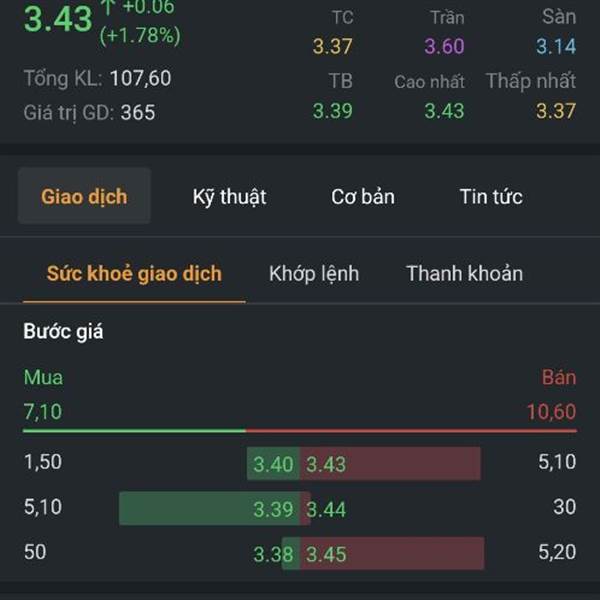The height and width of the screenshot is (600, 600).
Task: Go to the Tin tức tab
Action: pyautogui.click(x=491, y=197)
